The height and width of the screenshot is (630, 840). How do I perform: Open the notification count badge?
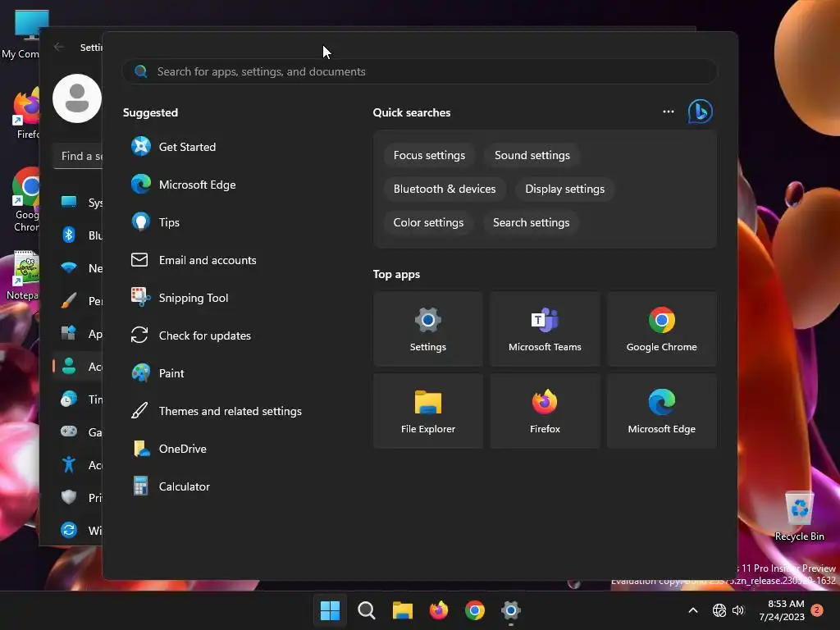pos(817,609)
